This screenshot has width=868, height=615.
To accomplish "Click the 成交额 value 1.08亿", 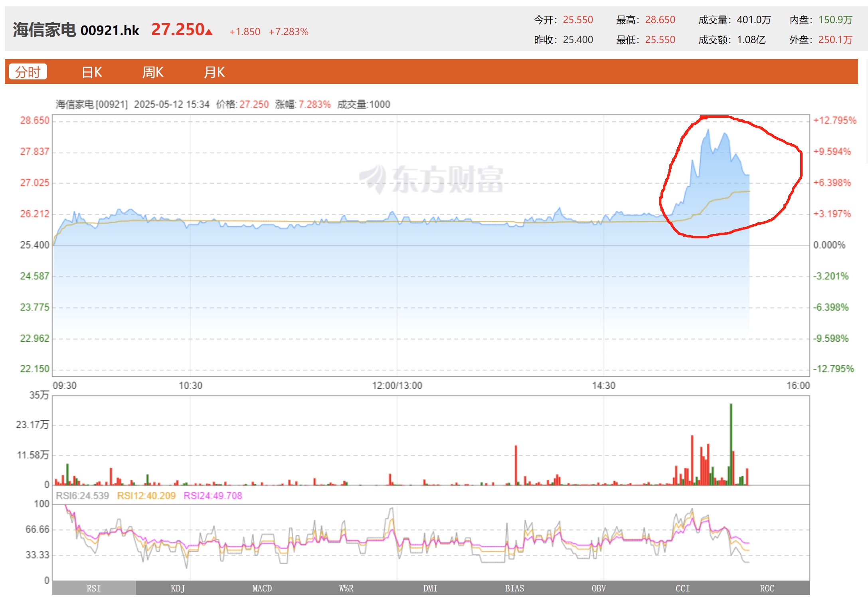I will 751,40.
